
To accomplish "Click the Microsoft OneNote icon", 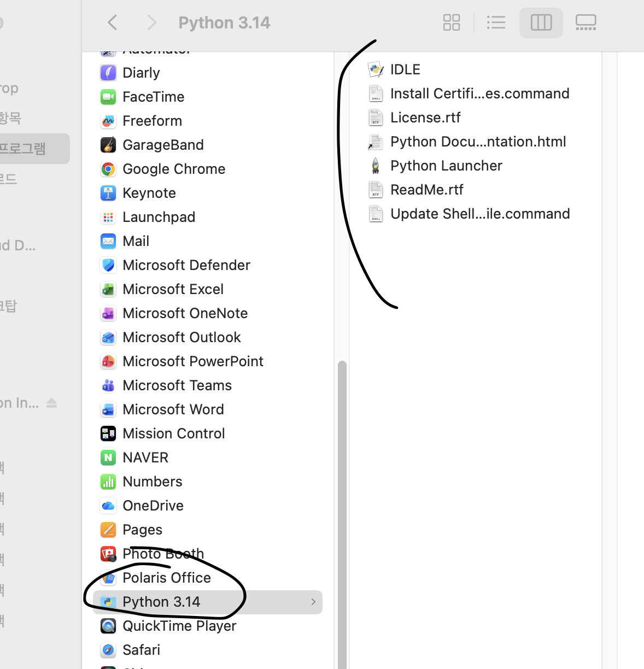I will [x=108, y=313].
